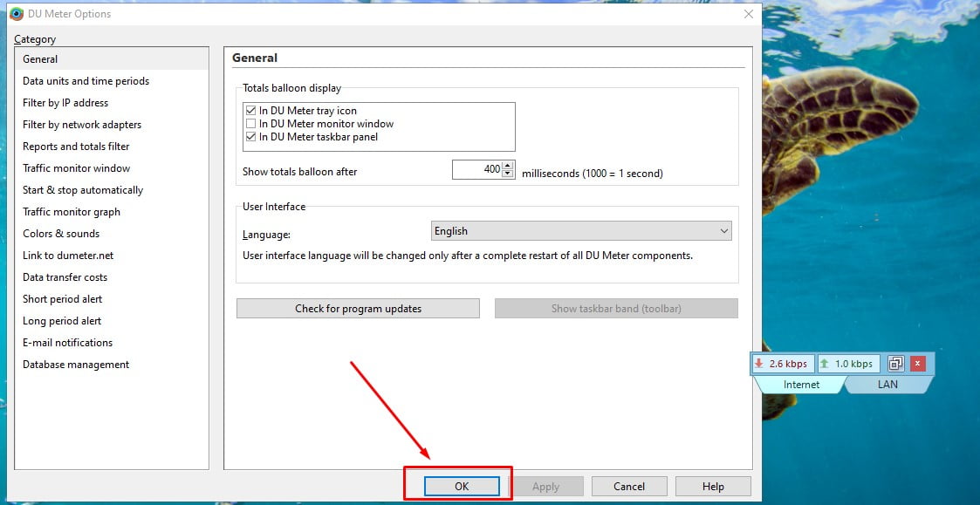This screenshot has height=505, width=980.
Task: Select "Link to dumeter.net" category
Action: (112, 256)
